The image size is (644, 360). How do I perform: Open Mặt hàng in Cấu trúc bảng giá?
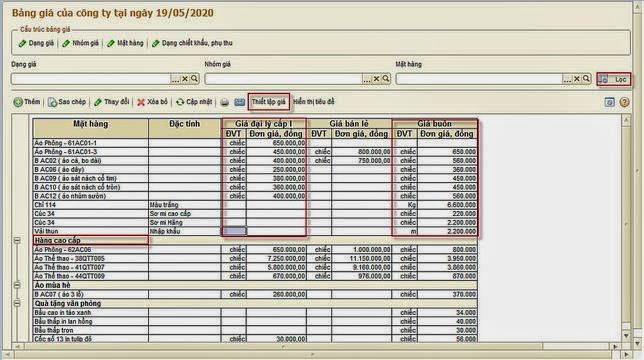point(125,43)
